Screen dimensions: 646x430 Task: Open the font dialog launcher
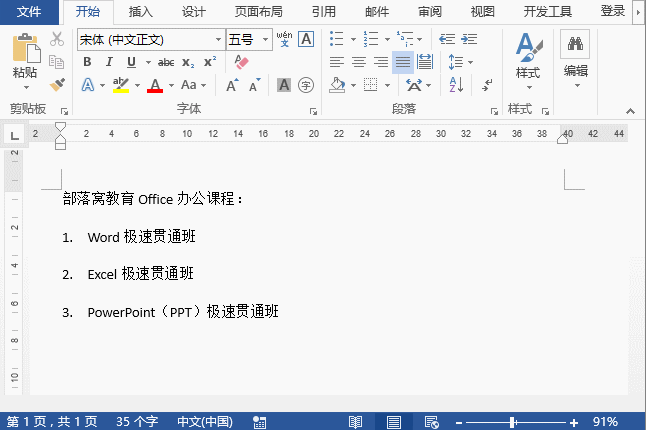pyautogui.click(x=313, y=111)
